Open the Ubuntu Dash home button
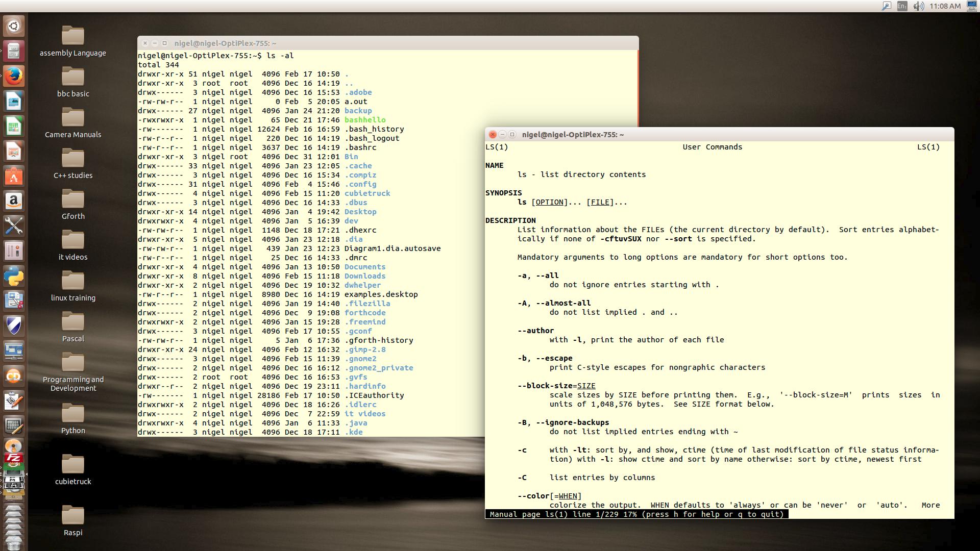This screenshot has height=551, width=980. point(14,26)
